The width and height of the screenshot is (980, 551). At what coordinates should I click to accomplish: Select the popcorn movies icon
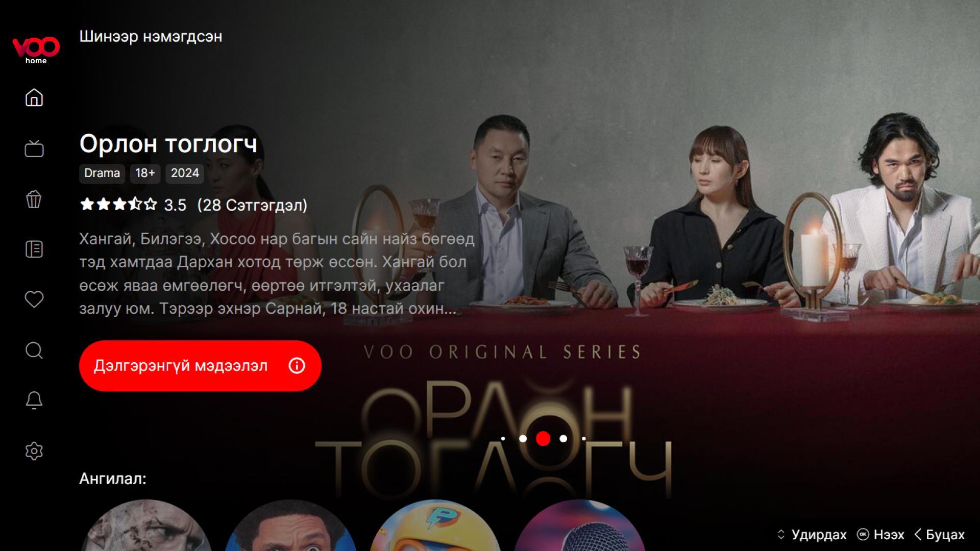34,199
